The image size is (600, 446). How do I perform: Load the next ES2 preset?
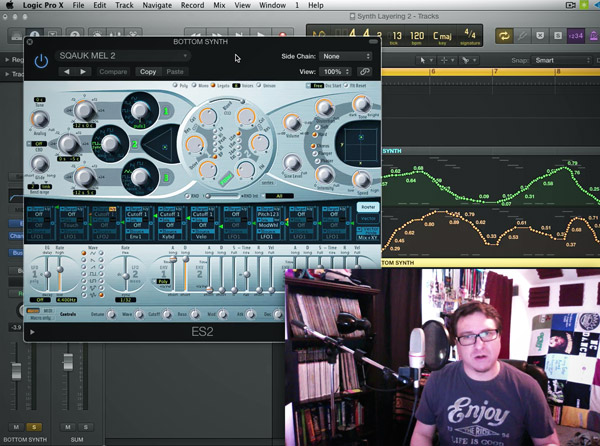tap(83, 72)
